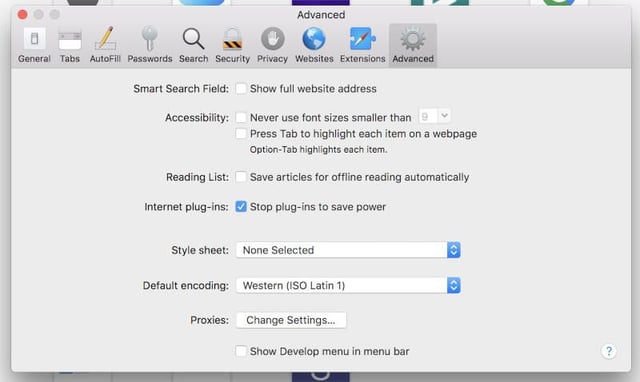The height and width of the screenshot is (382, 640).
Task: Enable Press Tab to highlight each item
Action: [241, 133]
